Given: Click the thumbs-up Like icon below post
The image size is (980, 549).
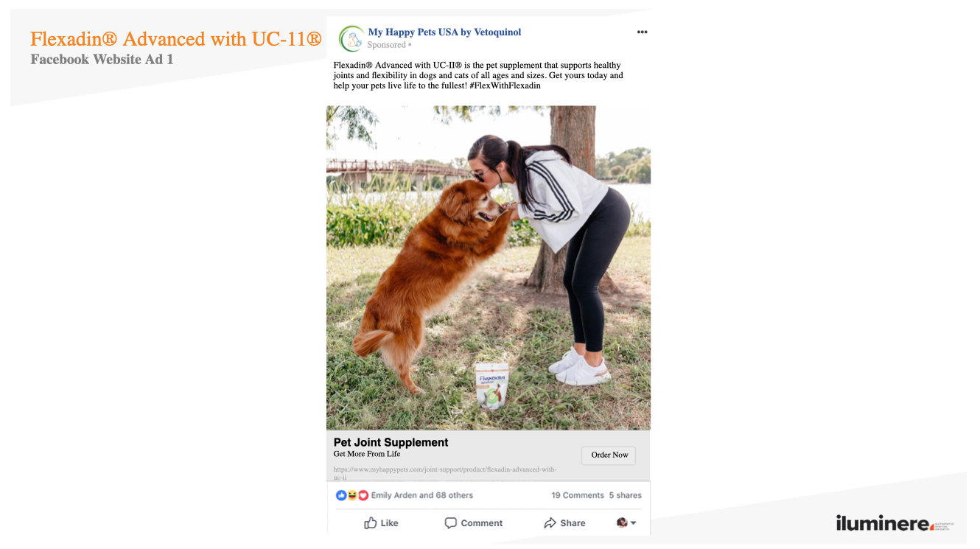Looking at the screenshot, I should click(371, 523).
